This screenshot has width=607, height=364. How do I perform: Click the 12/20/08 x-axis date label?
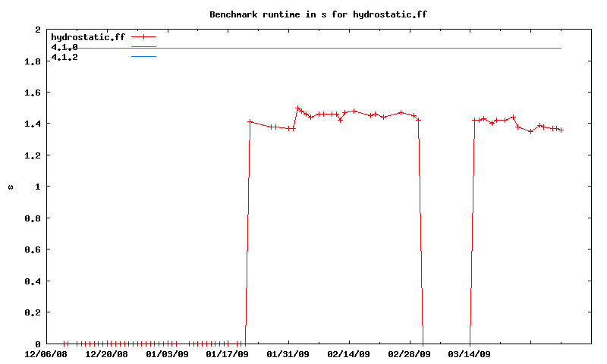coord(107,353)
